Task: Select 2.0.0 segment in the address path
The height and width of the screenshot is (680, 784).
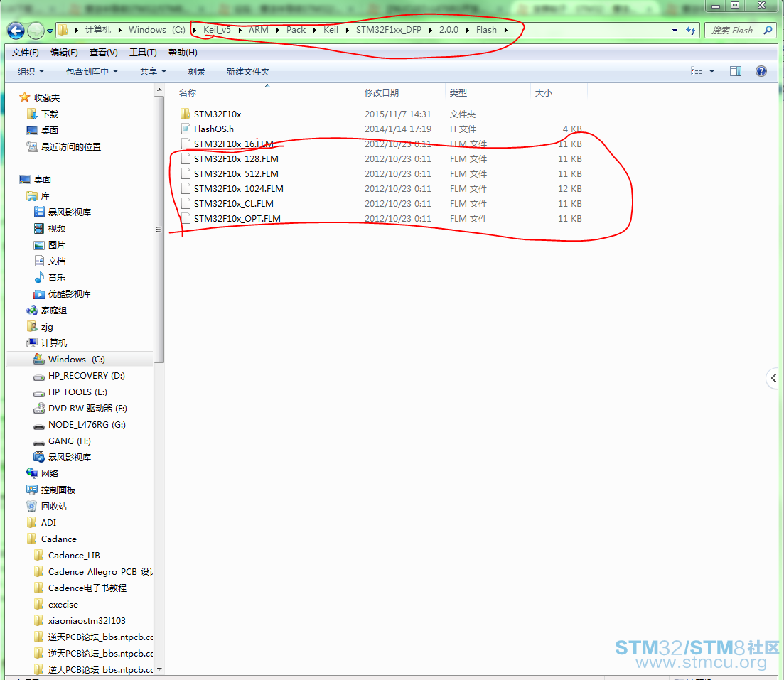Action: [x=449, y=30]
